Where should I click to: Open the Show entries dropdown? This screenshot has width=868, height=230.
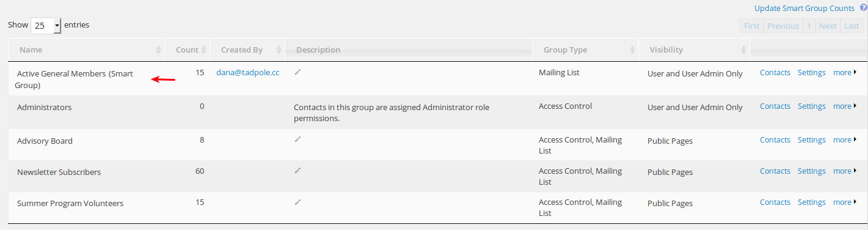pyautogui.click(x=46, y=26)
